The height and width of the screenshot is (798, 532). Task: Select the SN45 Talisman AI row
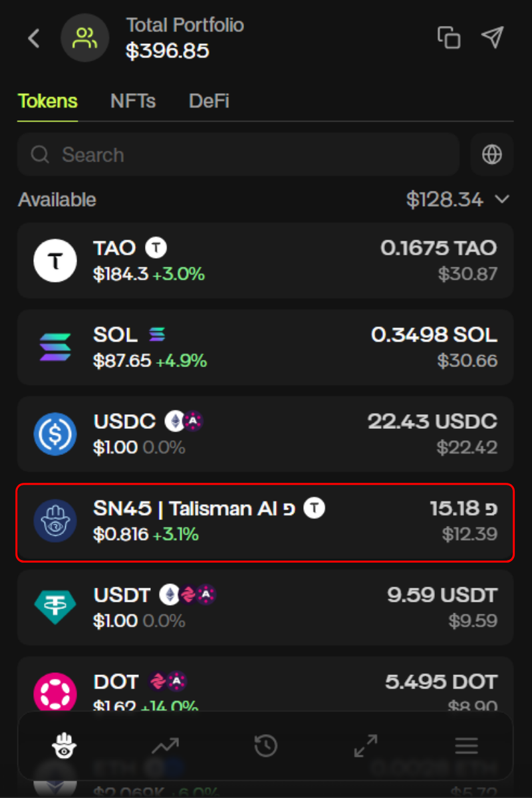265,521
